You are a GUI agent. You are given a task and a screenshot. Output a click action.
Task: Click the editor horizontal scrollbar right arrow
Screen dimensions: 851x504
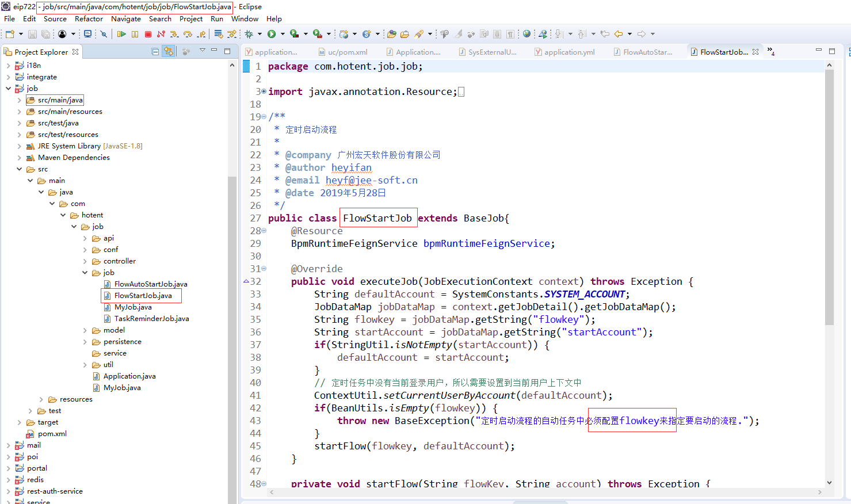click(x=820, y=492)
